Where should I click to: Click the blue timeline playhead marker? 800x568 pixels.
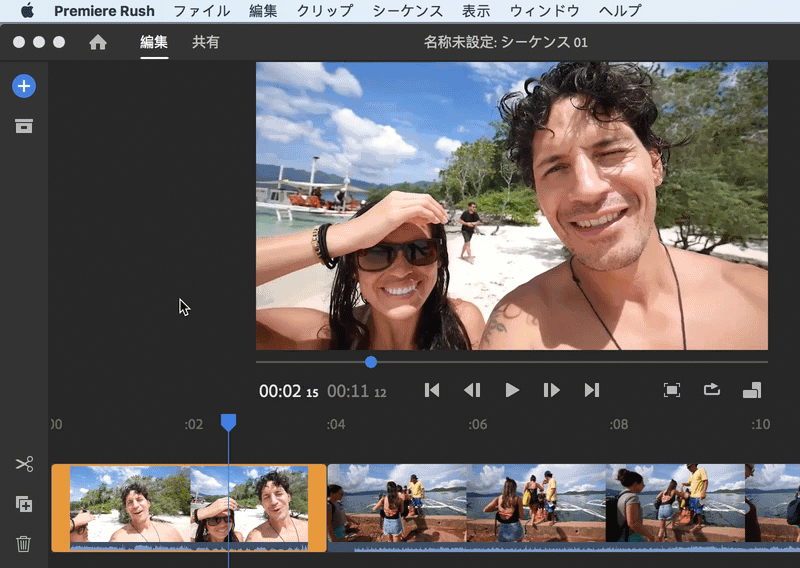click(x=228, y=423)
